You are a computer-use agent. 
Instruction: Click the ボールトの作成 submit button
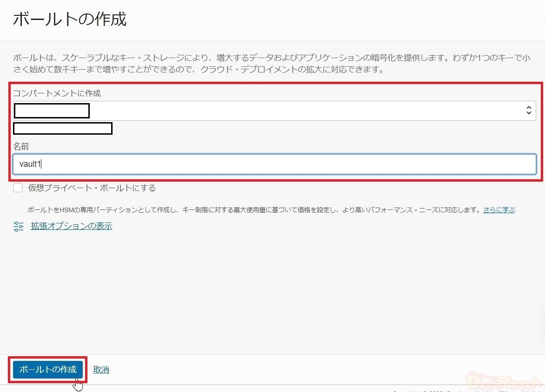[x=47, y=370]
